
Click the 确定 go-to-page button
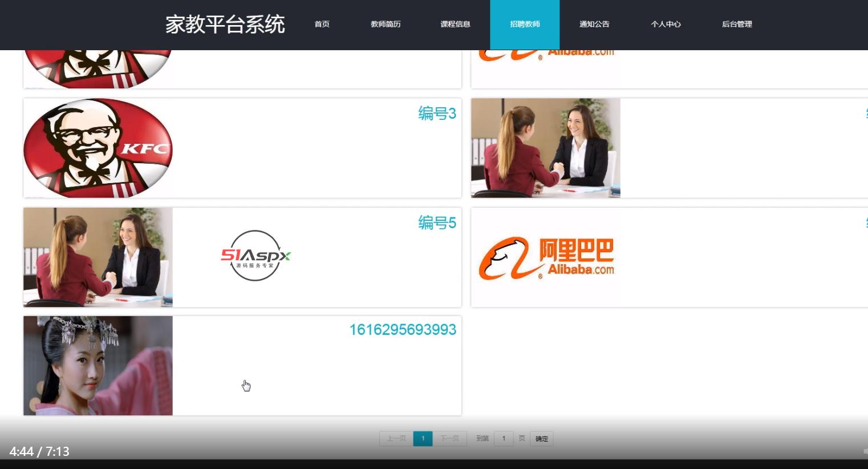[542, 439]
